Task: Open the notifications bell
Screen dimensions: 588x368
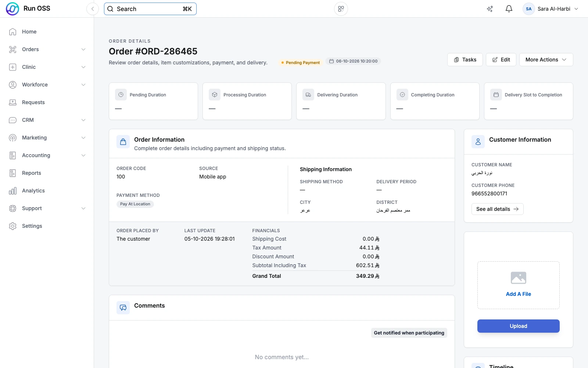Action: click(509, 9)
